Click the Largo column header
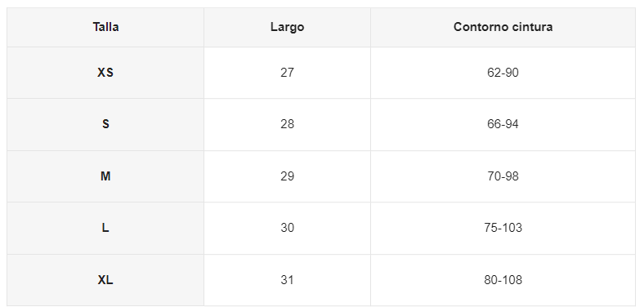Image resolution: width=644 pixels, height=307 pixels. [287, 27]
